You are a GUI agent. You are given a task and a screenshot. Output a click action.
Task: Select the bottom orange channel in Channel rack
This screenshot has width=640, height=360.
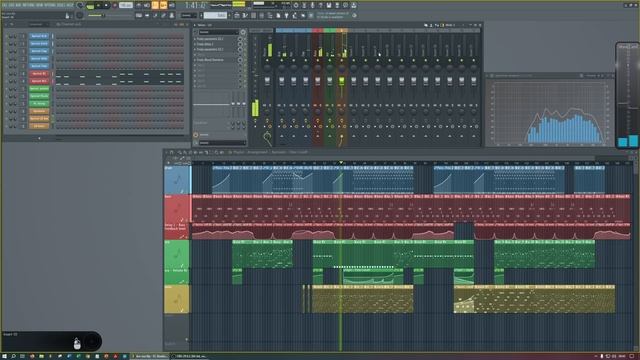[x=39, y=126]
